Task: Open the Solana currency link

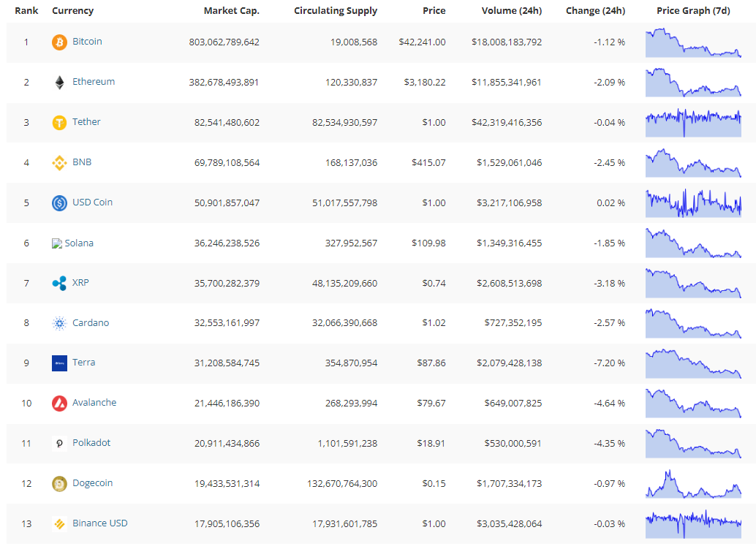Action: click(79, 243)
